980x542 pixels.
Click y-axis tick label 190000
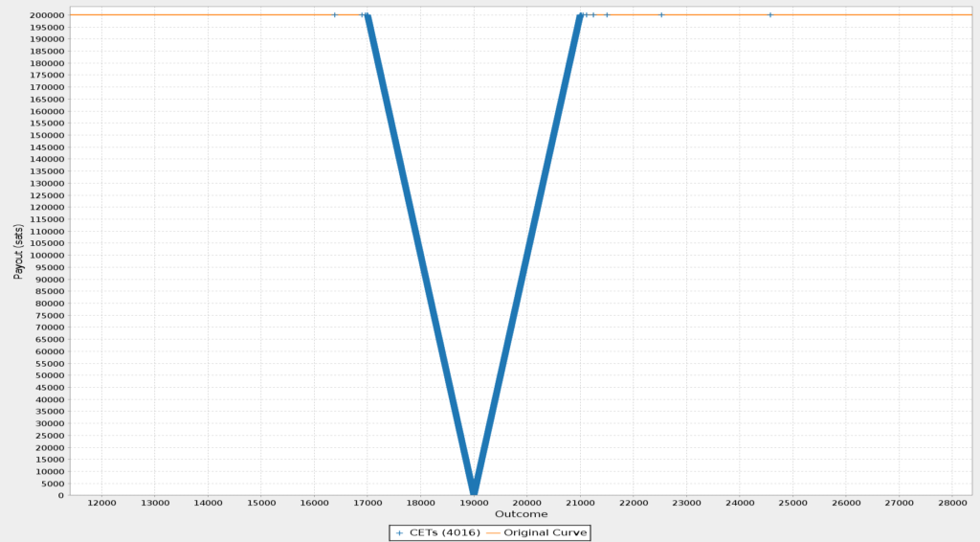coord(49,38)
